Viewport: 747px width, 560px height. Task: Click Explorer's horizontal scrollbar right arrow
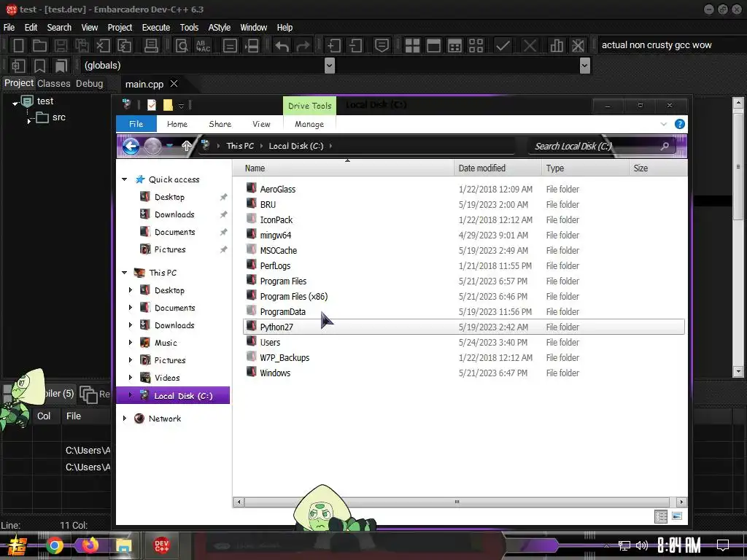(x=681, y=502)
